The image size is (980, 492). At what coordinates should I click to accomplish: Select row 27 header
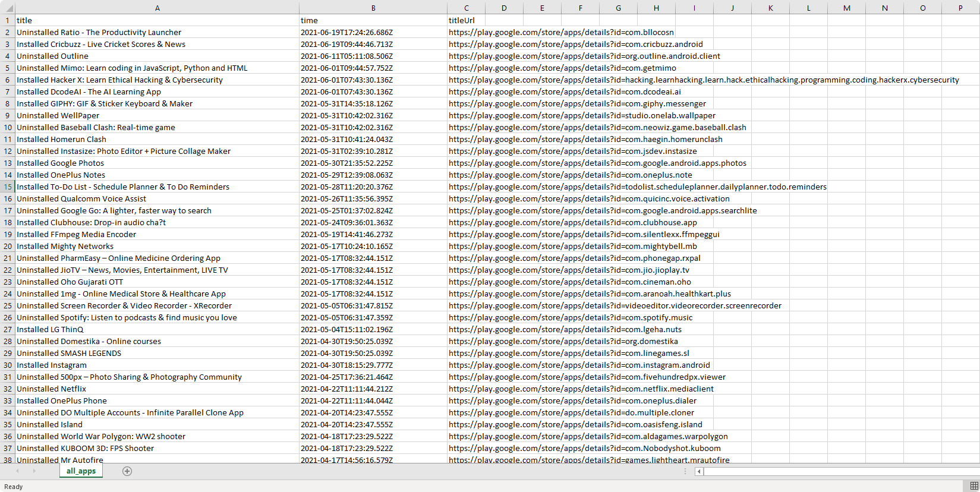coord(8,329)
